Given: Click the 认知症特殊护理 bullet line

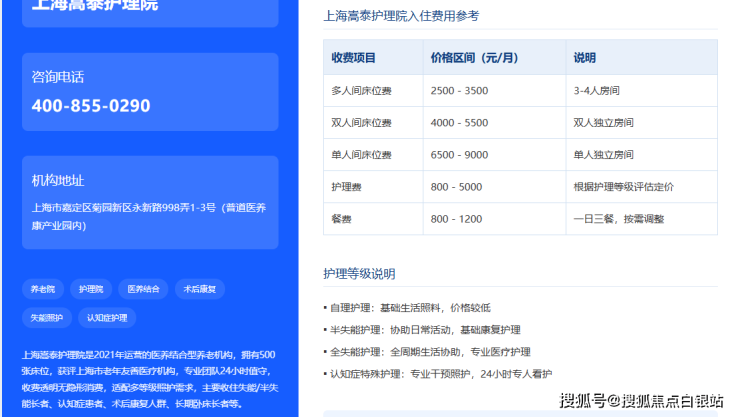Looking at the screenshot, I should tap(438, 374).
